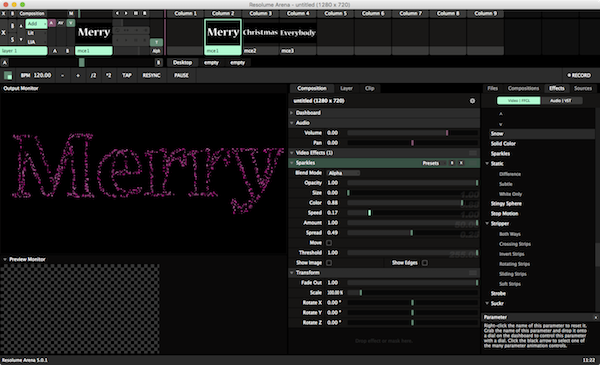Open the Sources tab
The height and width of the screenshot is (365, 600).
[583, 88]
